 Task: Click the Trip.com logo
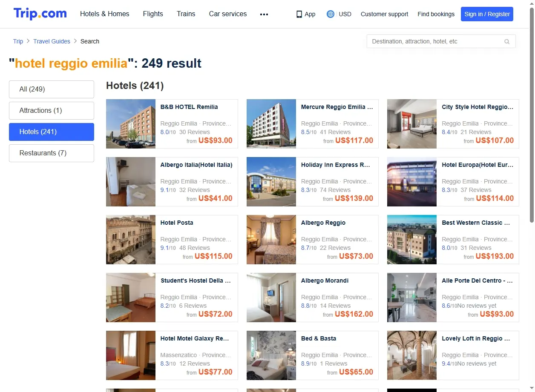40,14
